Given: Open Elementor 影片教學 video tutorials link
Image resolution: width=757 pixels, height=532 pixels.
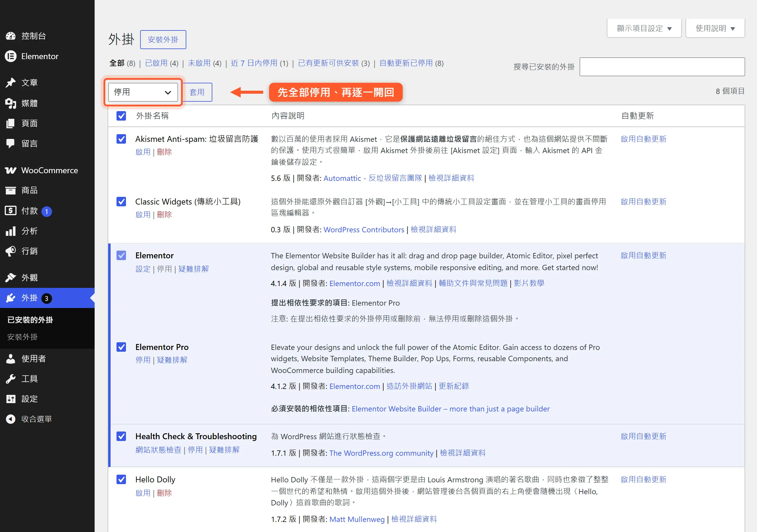Looking at the screenshot, I should (529, 283).
